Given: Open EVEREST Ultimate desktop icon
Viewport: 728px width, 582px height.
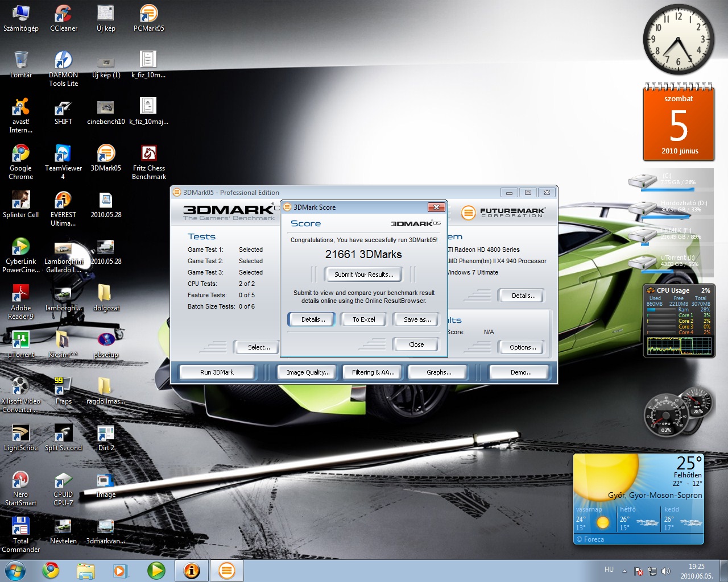Looking at the screenshot, I should point(63,208).
